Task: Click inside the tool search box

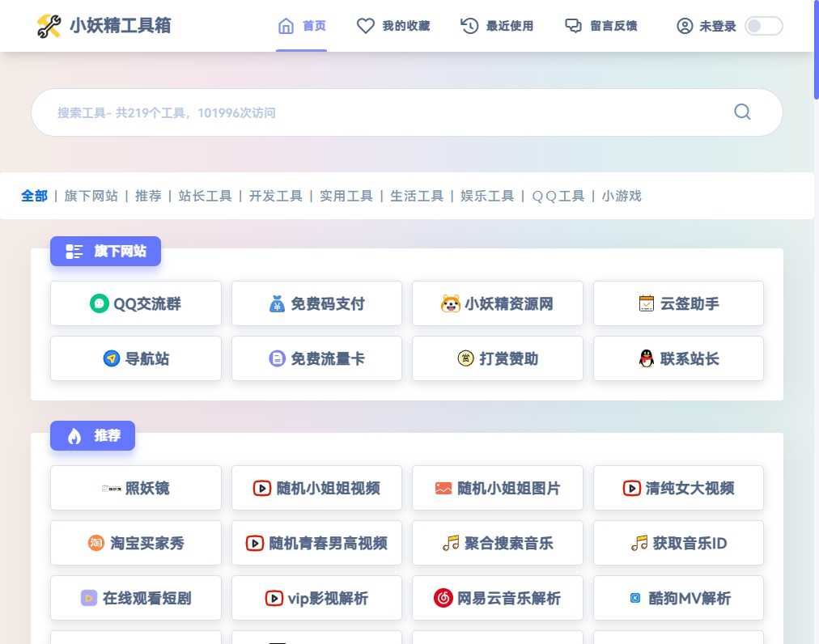Action: (x=324, y=112)
